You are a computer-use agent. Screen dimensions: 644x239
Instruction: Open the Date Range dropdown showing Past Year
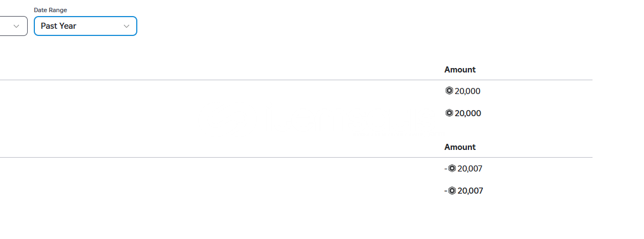point(85,26)
